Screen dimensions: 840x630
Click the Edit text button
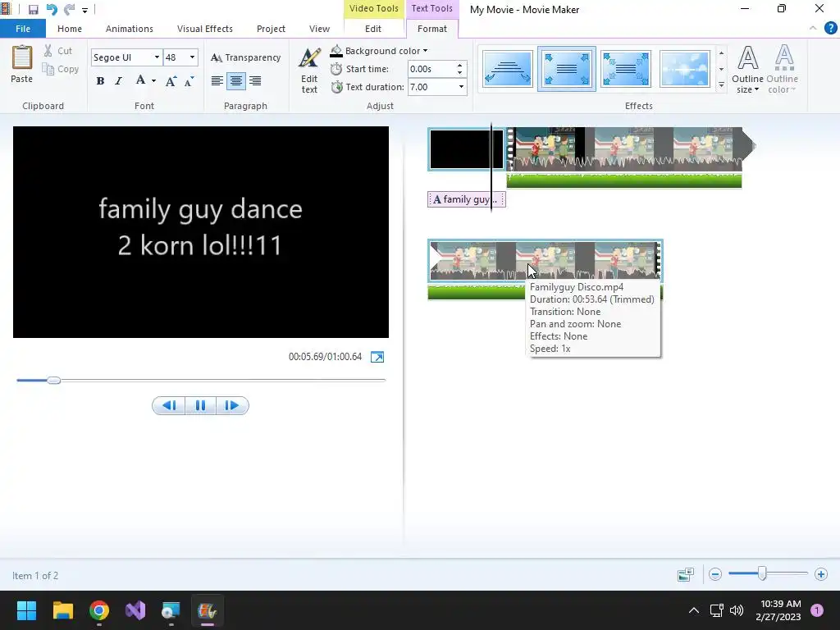309,71
